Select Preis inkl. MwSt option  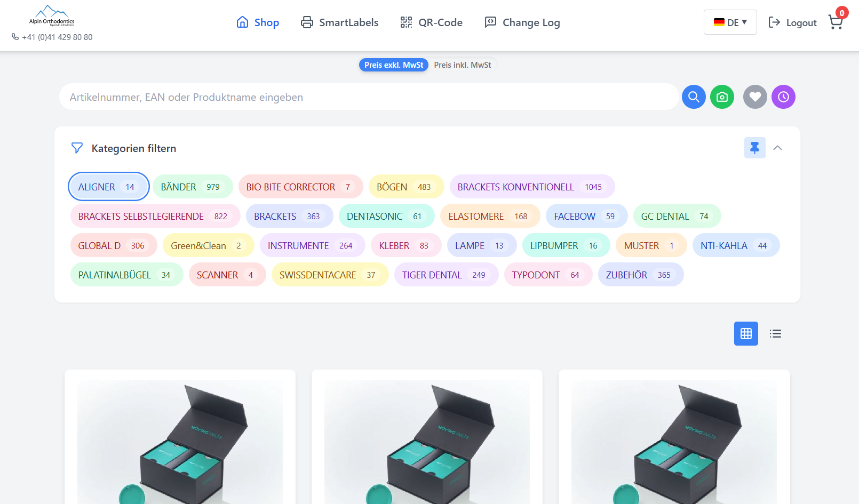point(463,65)
